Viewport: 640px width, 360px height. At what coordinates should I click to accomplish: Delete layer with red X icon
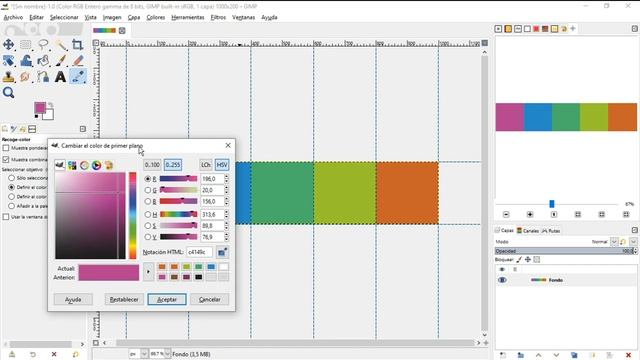[x=628, y=355]
